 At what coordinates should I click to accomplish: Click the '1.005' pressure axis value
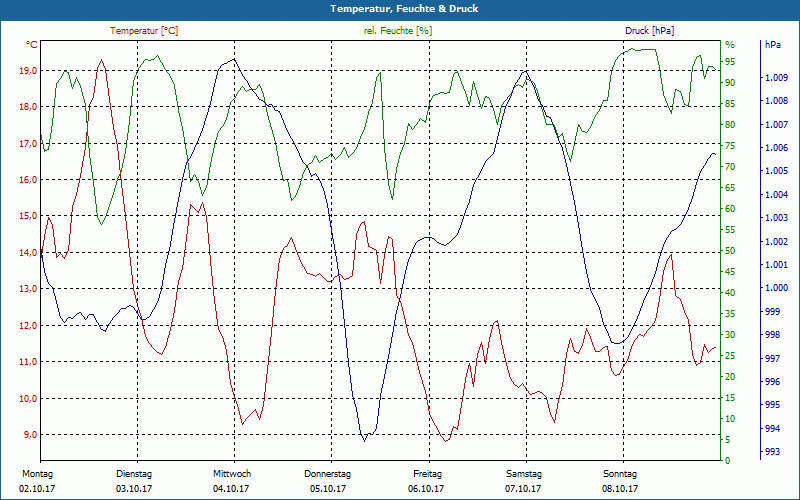776,171
